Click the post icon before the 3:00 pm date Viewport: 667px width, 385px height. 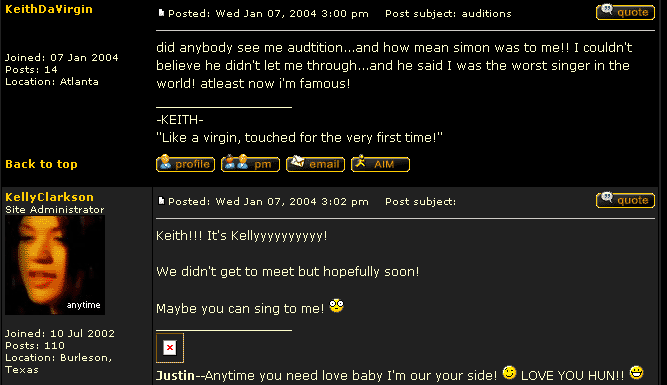pos(161,13)
